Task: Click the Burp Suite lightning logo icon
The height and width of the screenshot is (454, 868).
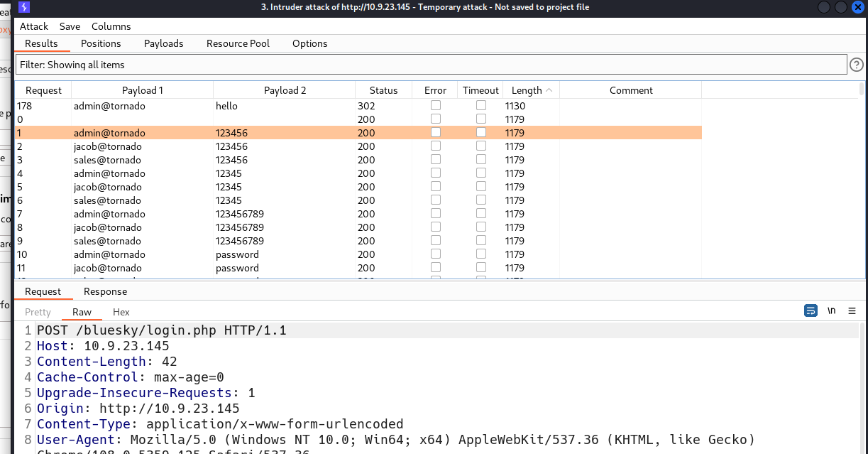Action: coord(24,7)
